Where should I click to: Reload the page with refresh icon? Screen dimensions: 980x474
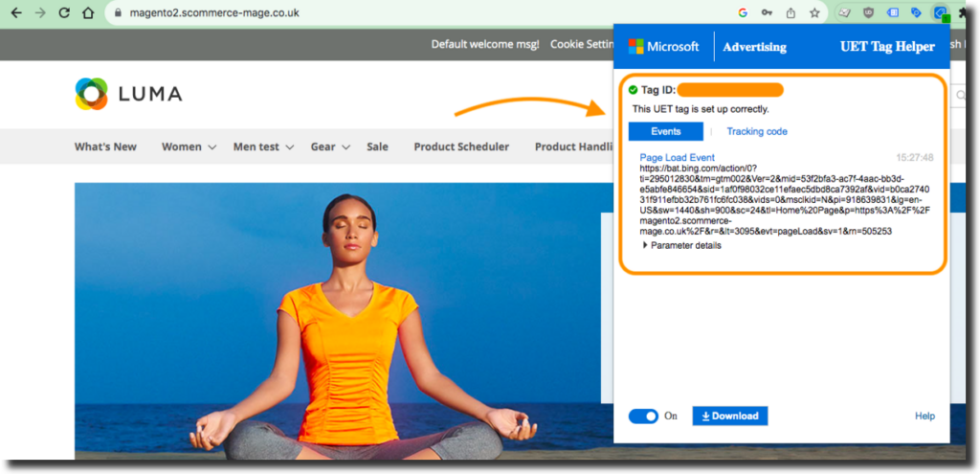[64, 13]
